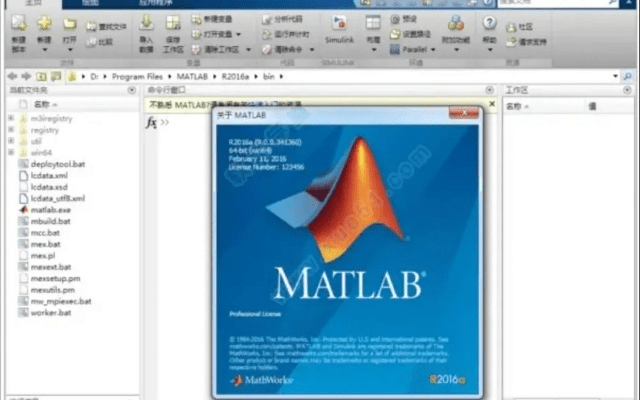Click the 社区 (Community) icon
Viewport: 640px width, 400px height.
(511, 27)
